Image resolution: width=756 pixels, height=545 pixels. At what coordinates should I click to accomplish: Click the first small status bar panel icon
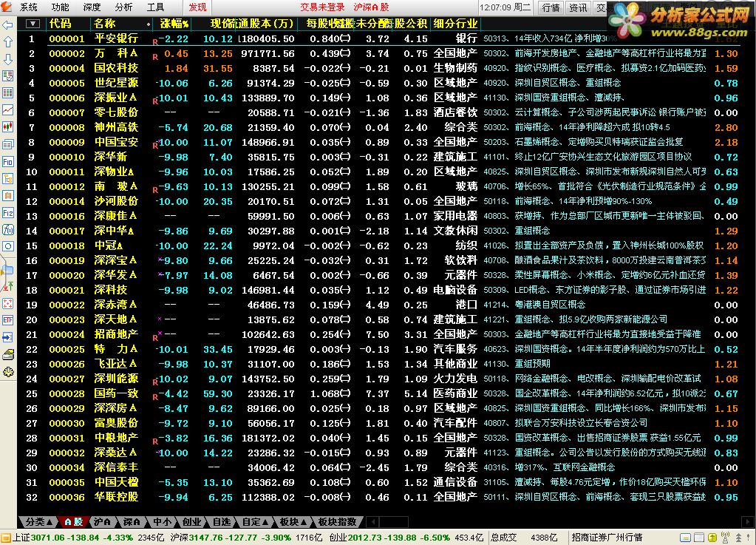685,538
